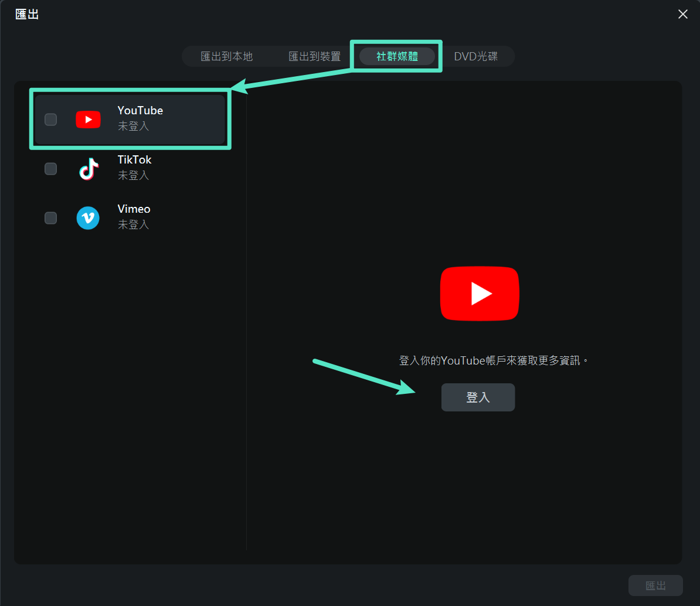Close the 匯出 dialog with the X
Screen dimensions: 700x606
(682, 14)
